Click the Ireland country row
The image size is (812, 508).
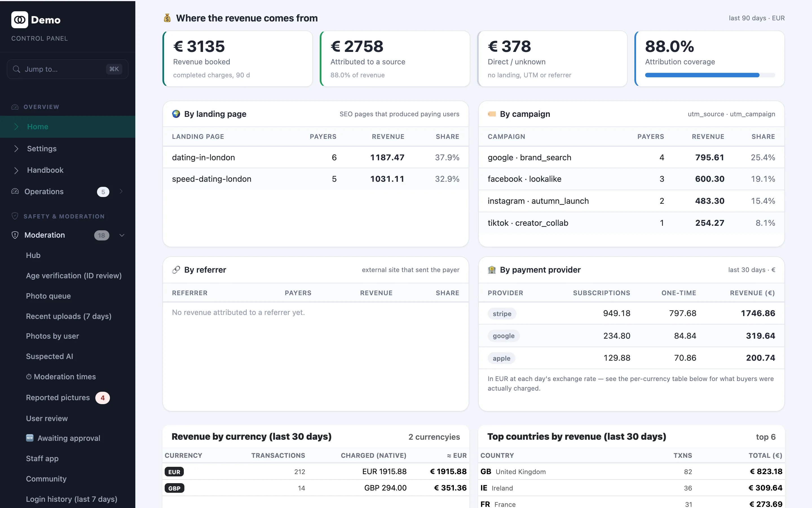point(632,488)
